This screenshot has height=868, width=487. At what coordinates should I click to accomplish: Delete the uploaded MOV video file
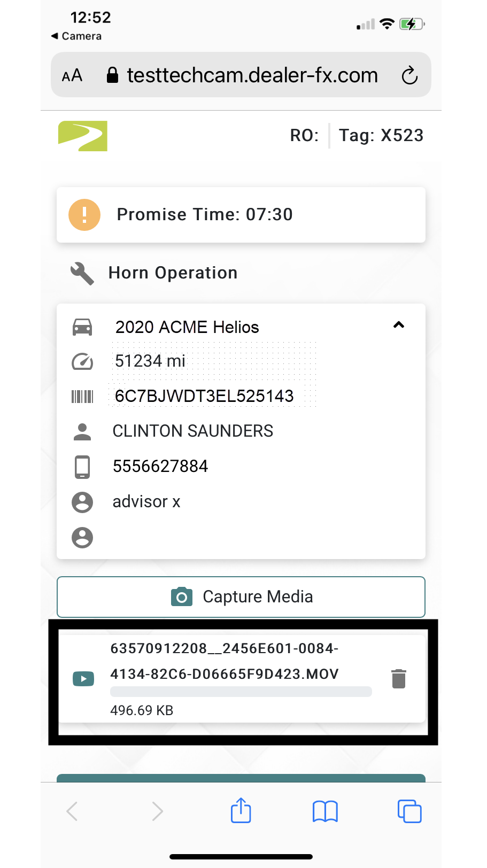(x=399, y=679)
